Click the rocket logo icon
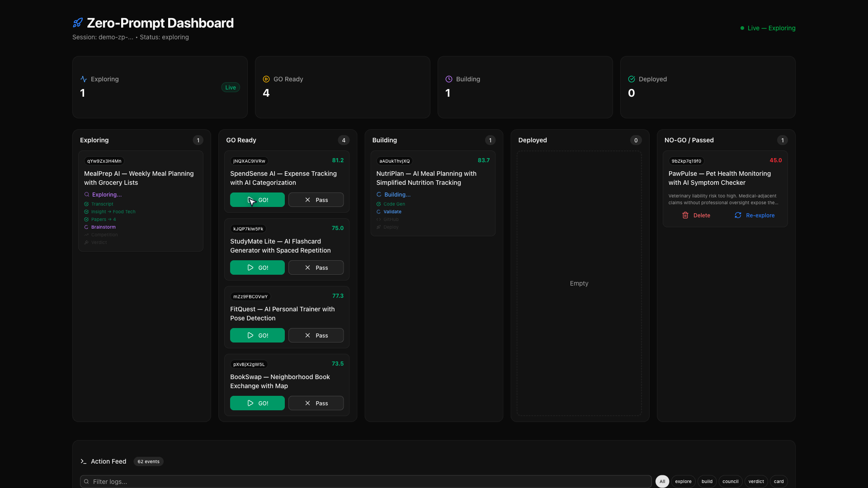Image resolution: width=868 pixels, height=488 pixels. pos(78,23)
